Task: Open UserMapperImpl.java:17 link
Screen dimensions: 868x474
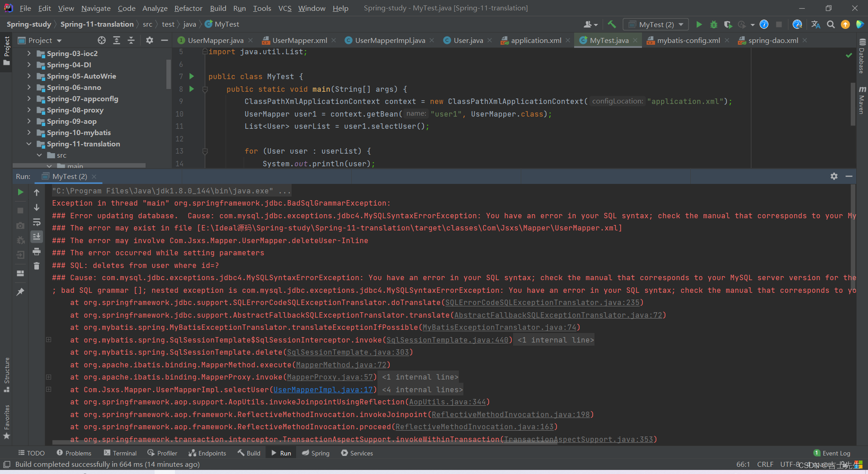Action: click(323, 390)
